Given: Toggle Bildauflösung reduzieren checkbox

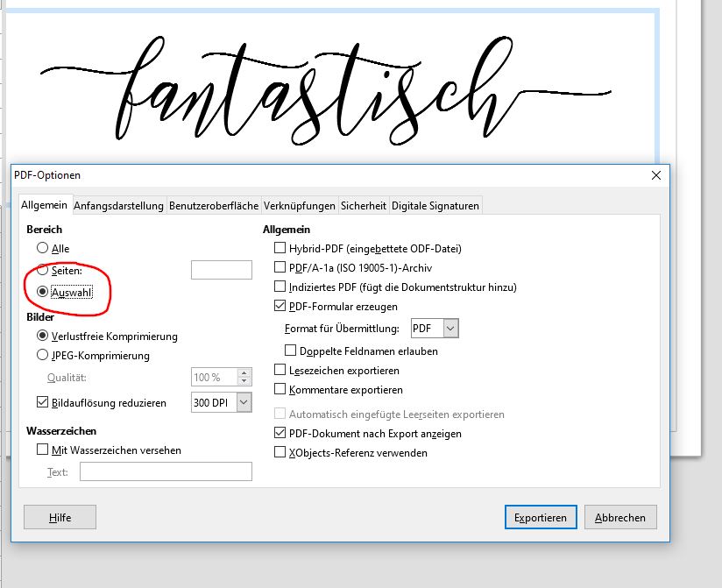Looking at the screenshot, I should pos(42,402).
